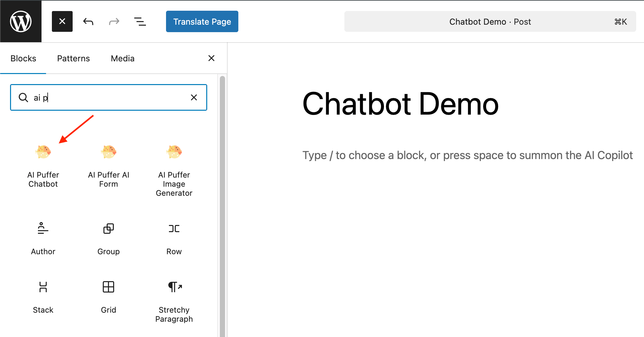This screenshot has height=337, width=644.
Task: Insert the Author block
Action: (x=43, y=239)
